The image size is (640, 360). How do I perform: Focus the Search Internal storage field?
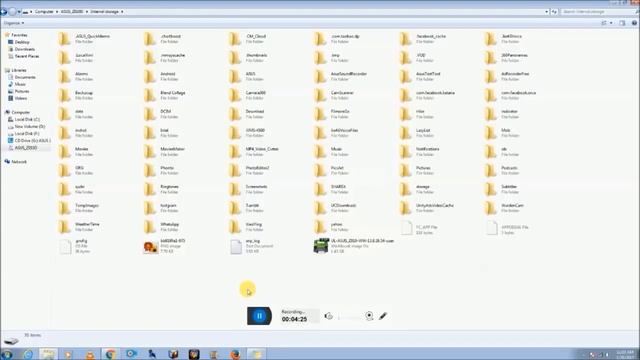coord(598,12)
